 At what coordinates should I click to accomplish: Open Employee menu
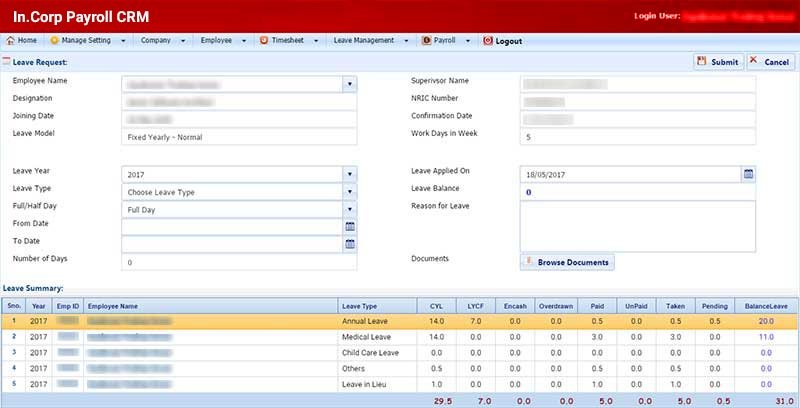click(216, 40)
